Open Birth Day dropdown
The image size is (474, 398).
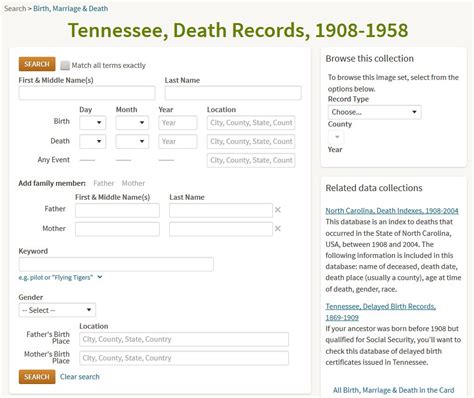(93, 123)
